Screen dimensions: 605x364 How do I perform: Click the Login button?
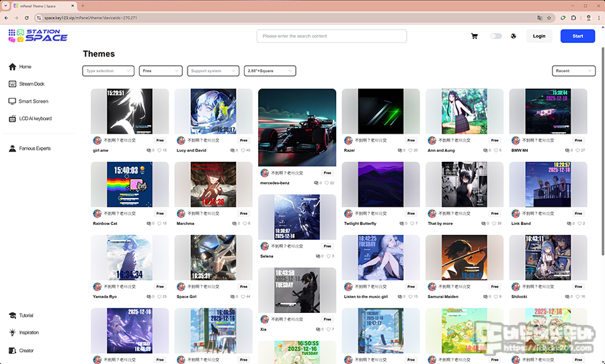tap(539, 36)
